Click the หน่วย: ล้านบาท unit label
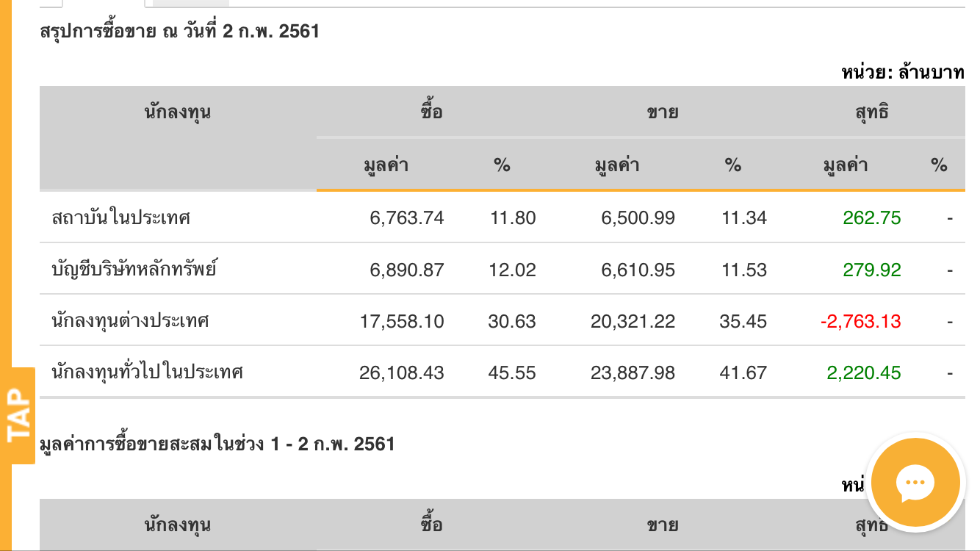 coord(902,72)
